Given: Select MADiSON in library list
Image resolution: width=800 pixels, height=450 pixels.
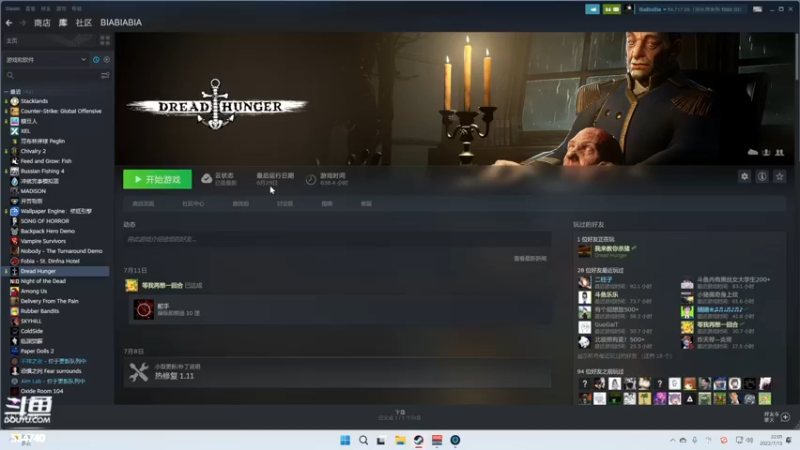Looking at the screenshot, I should coord(33,191).
